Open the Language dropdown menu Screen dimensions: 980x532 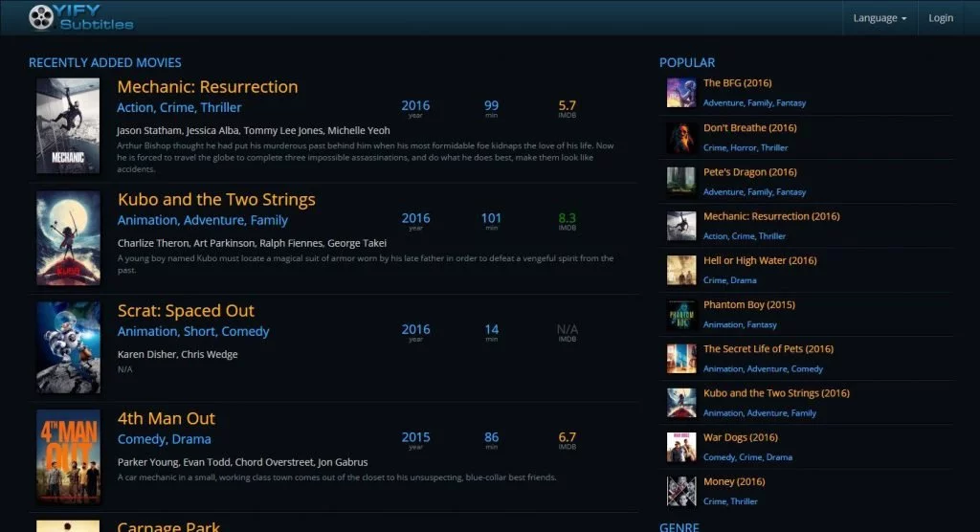[879, 18]
